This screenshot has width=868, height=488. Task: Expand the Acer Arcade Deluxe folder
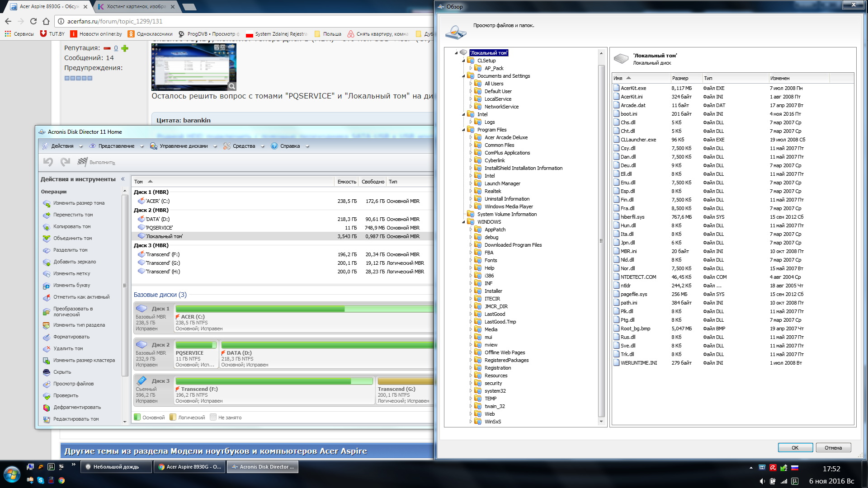[x=471, y=137]
